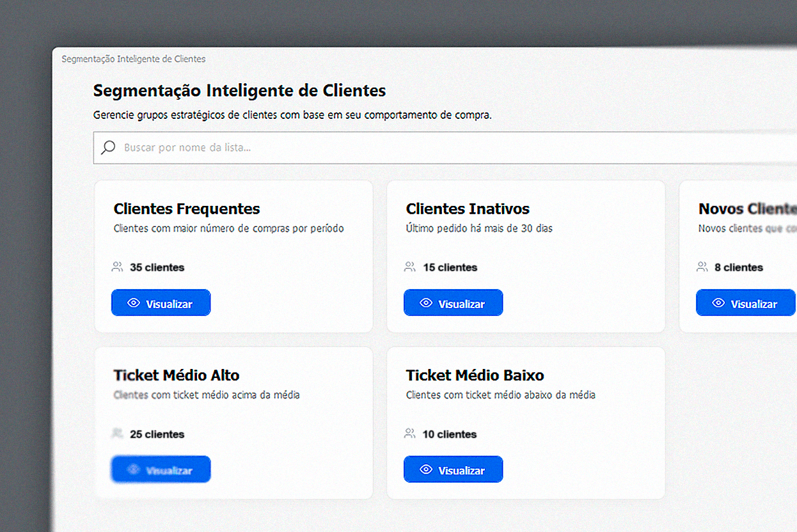Screen dimensions: 797x532
Task: Click the people icon beside 35 clientes
Action: coord(117,267)
